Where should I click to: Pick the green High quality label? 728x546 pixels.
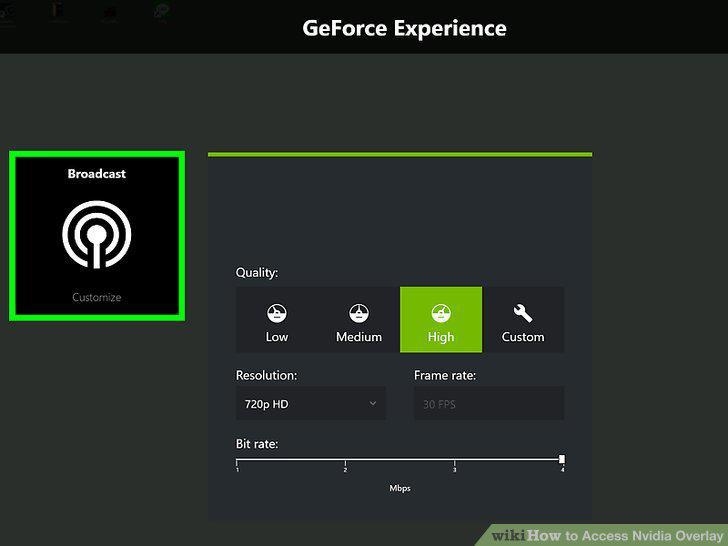pyautogui.click(x=441, y=337)
